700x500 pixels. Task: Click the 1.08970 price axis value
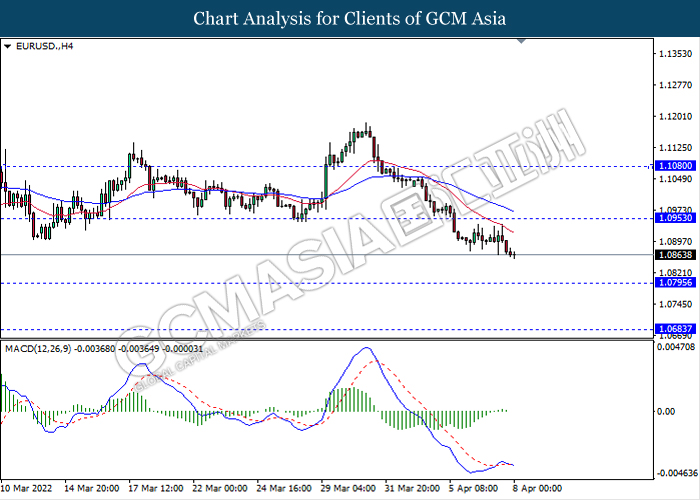click(x=675, y=242)
